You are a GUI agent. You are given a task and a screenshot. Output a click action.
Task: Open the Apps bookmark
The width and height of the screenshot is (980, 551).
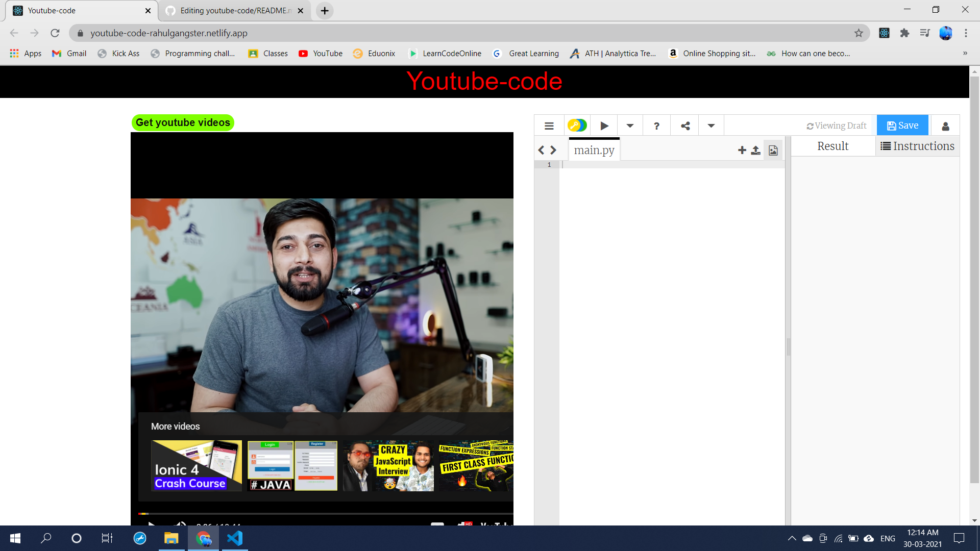click(x=26, y=54)
